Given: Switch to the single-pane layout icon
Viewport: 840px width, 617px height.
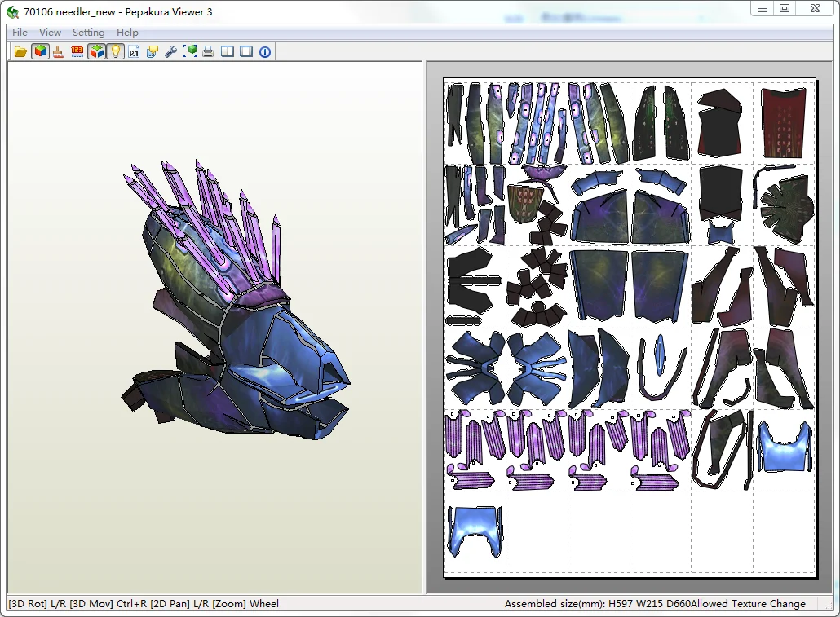Looking at the screenshot, I should (x=246, y=52).
